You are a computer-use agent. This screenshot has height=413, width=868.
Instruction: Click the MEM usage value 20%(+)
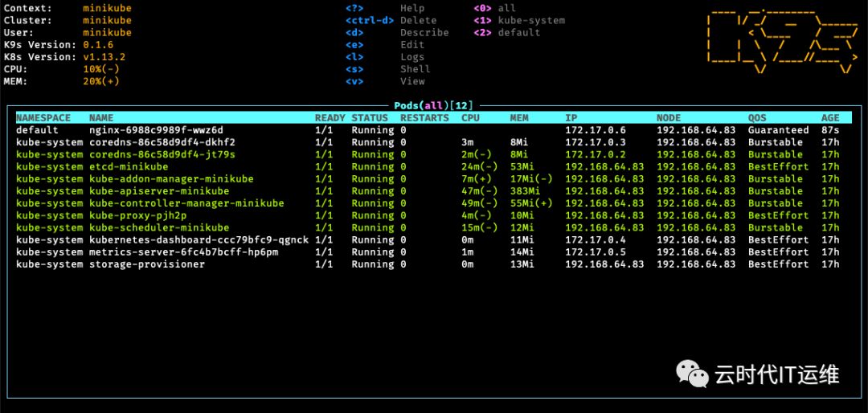(101, 81)
